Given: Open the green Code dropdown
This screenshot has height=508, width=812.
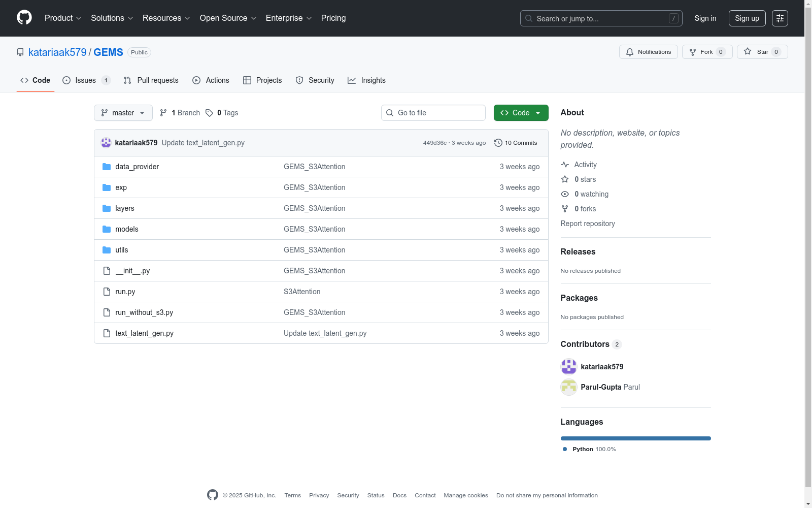Looking at the screenshot, I should click(521, 113).
